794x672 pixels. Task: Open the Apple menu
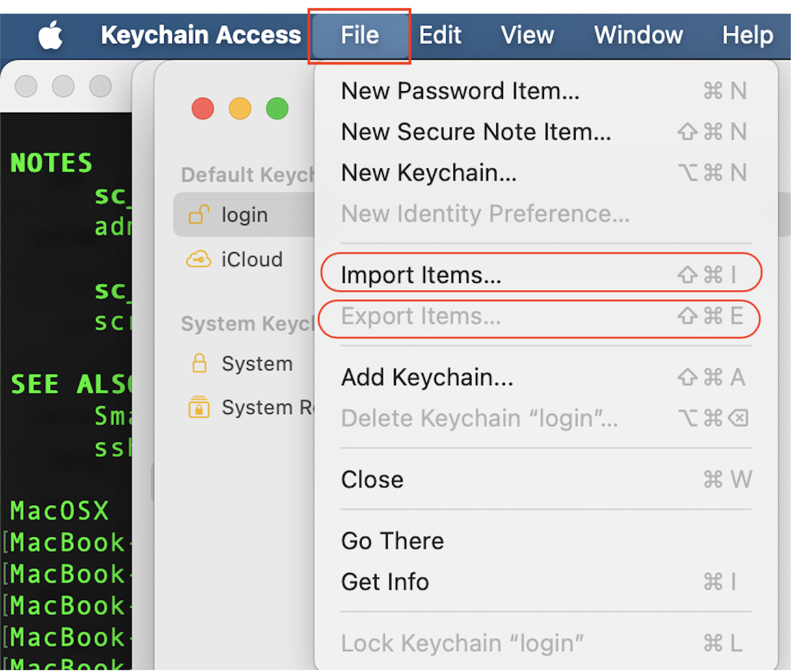(51, 35)
